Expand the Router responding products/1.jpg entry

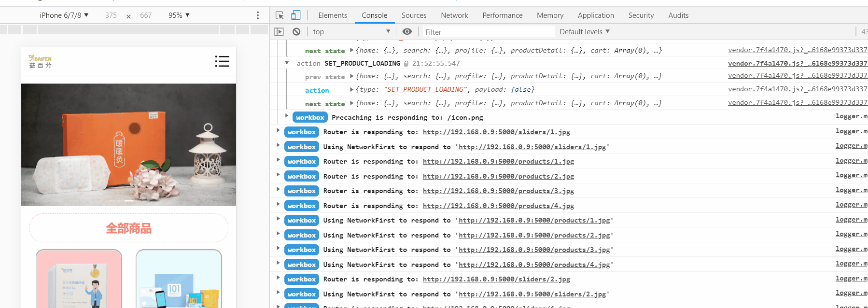278,160
